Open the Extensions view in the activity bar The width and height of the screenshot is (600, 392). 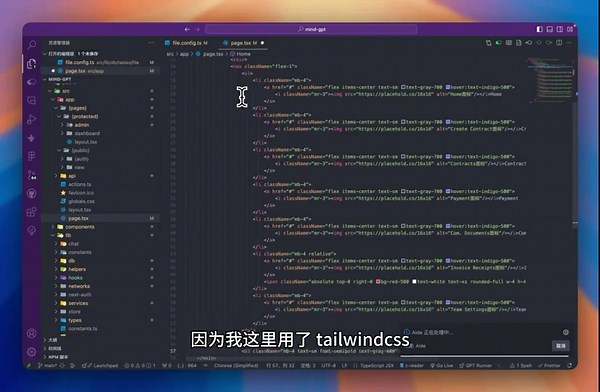tap(32, 212)
